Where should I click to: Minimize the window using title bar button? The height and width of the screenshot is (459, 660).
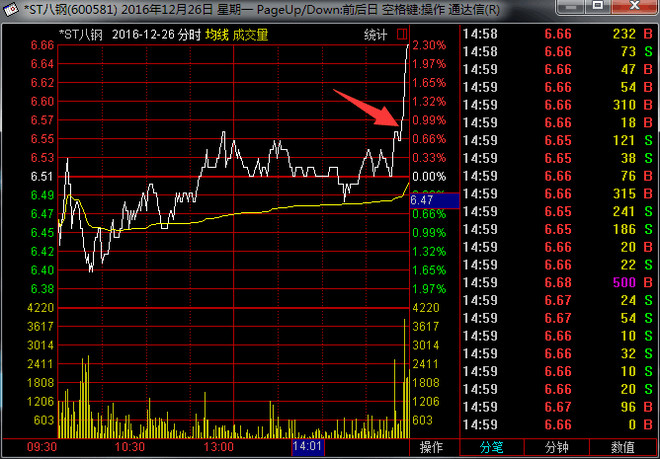572,6
